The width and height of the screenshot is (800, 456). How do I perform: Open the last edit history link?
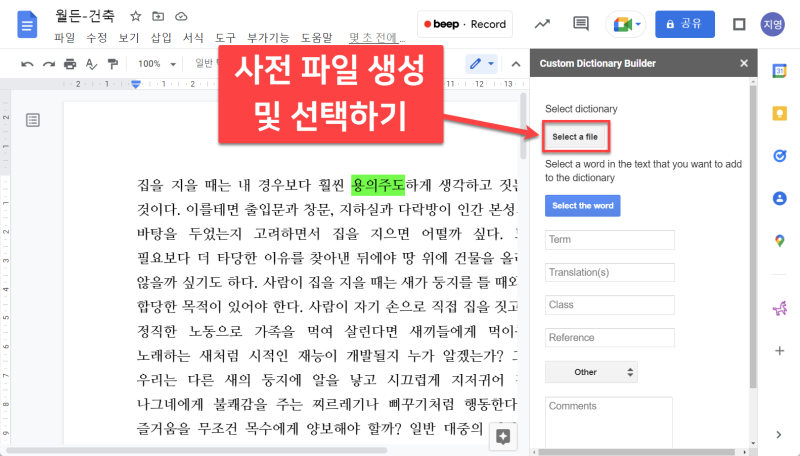pyautogui.click(x=377, y=38)
